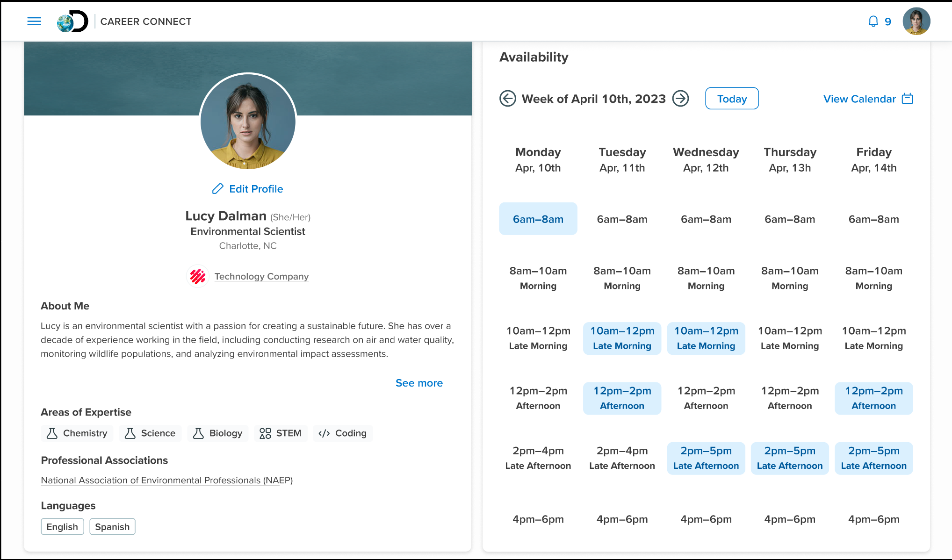Click the Friday Apr, 14th column header

pos(874,159)
